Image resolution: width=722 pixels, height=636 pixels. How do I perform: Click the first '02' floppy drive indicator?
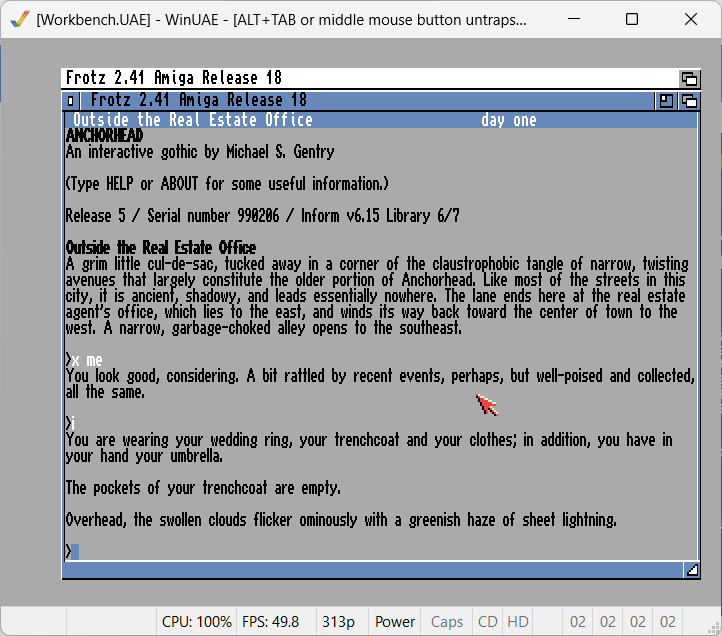[578, 622]
